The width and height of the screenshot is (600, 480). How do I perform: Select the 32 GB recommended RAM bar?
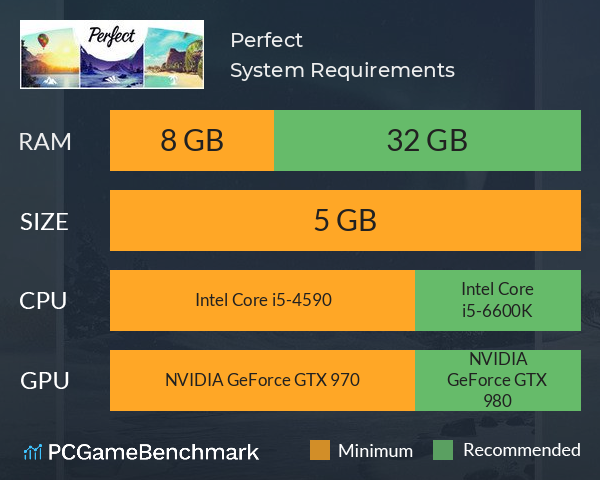427,140
